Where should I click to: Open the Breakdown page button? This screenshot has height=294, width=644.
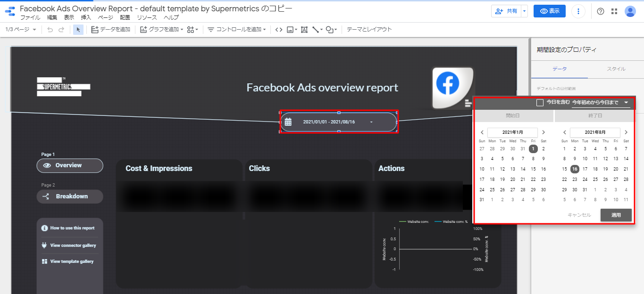pos(70,196)
